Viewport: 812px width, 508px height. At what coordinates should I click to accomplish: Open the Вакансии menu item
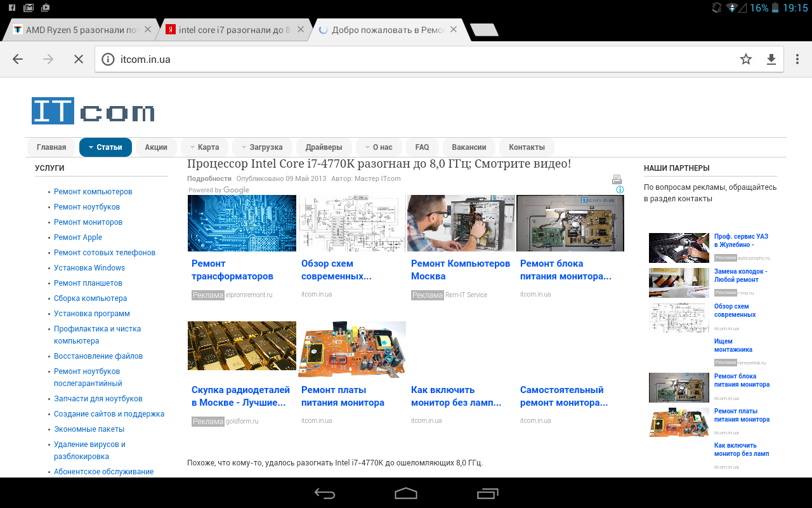[469, 147]
